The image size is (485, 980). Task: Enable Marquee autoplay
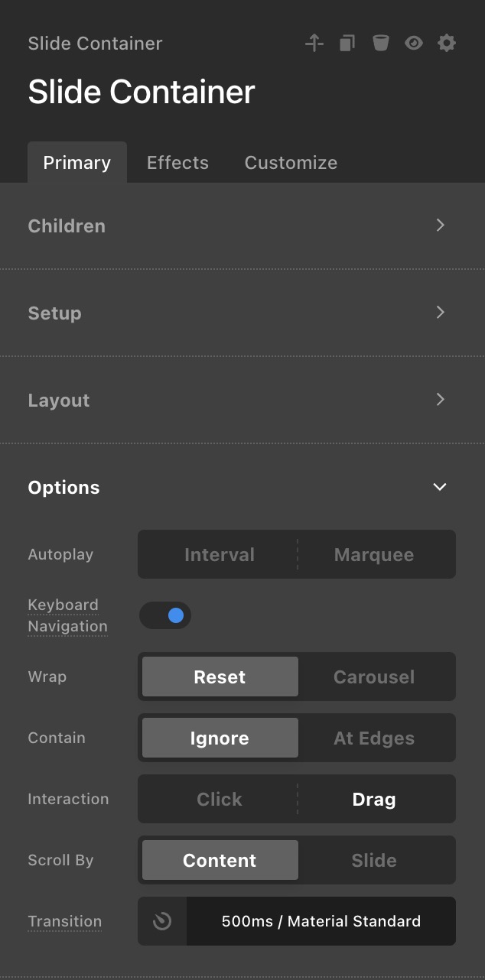(x=374, y=554)
